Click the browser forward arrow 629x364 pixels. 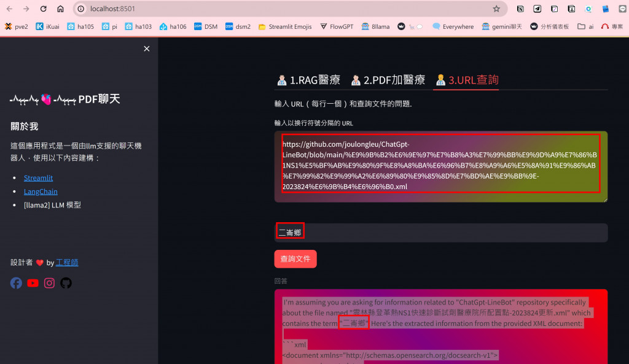26,9
